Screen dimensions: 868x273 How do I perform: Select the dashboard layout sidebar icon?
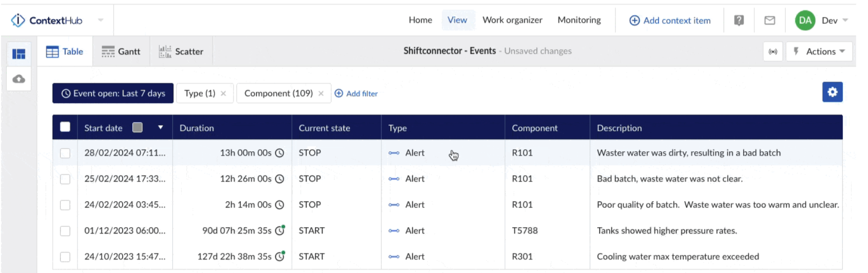pos(19,54)
